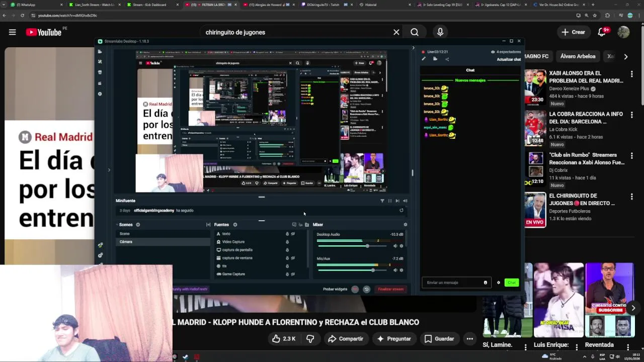
Task: Click Compartir under the video
Action: point(345,339)
